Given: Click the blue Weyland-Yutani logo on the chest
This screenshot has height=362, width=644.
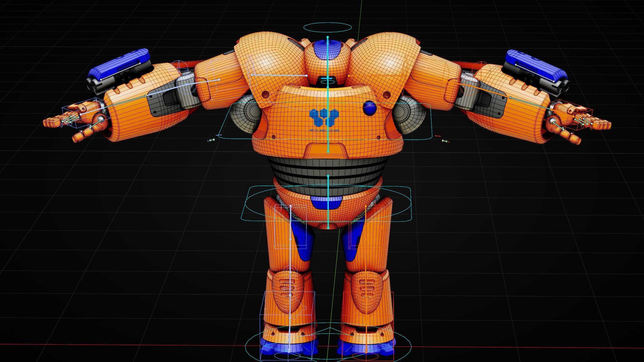Looking at the screenshot, I should [325, 117].
